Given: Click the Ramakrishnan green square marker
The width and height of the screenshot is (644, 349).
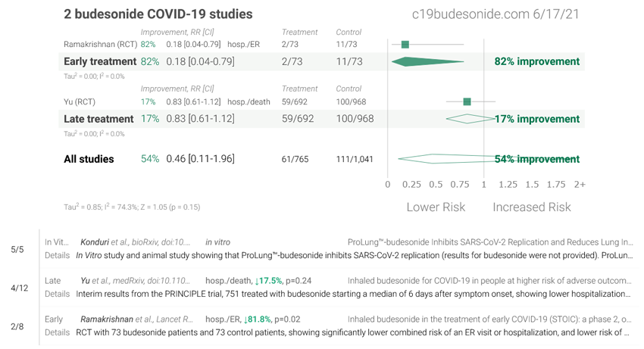Looking at the screenshot, I should (x=405, y=45).
